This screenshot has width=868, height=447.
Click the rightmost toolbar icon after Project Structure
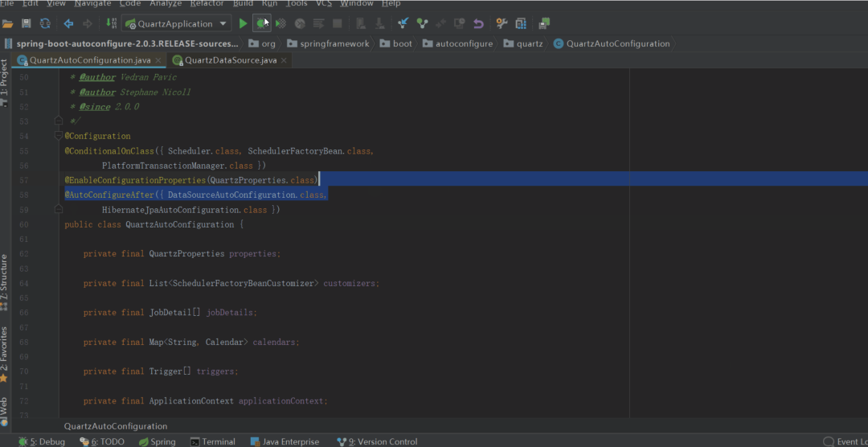point(544,23)
